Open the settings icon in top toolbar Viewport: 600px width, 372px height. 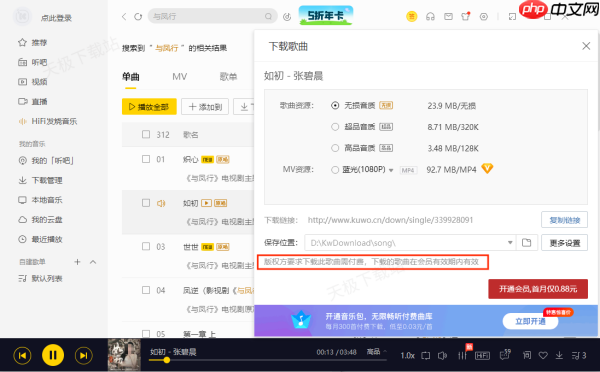[x=484, y=16]
